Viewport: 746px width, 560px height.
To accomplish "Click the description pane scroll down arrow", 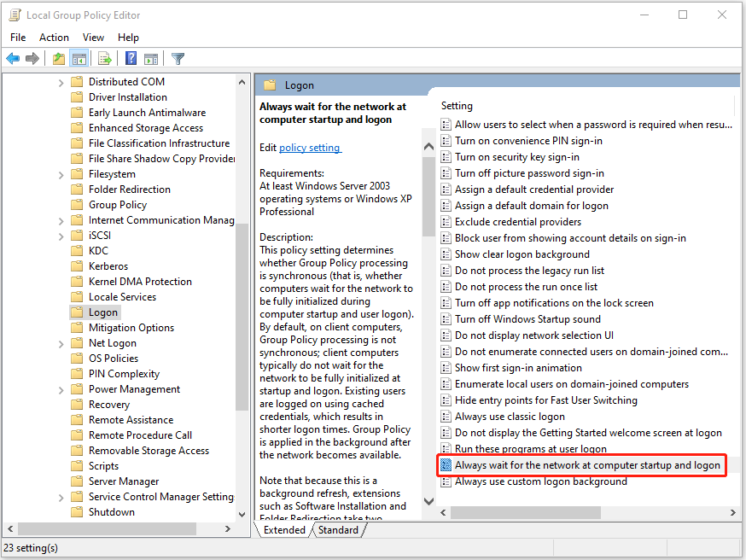I will (x=428, y=501).
